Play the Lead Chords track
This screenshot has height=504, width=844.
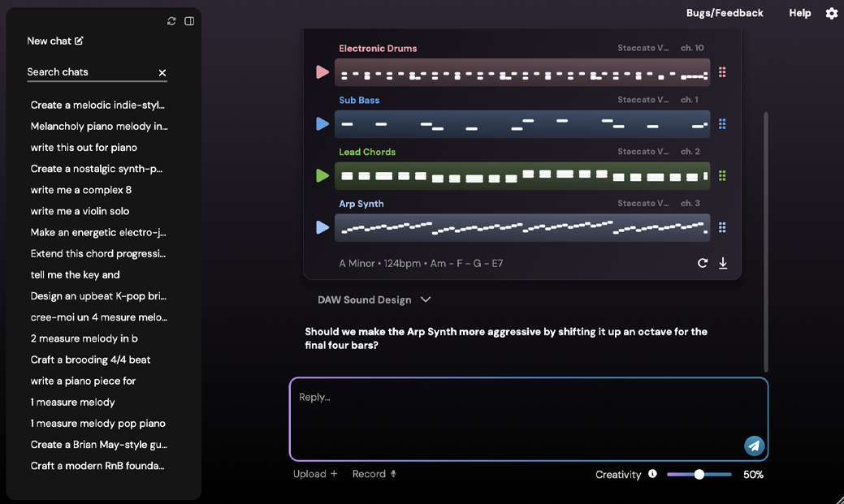point(322,175)
